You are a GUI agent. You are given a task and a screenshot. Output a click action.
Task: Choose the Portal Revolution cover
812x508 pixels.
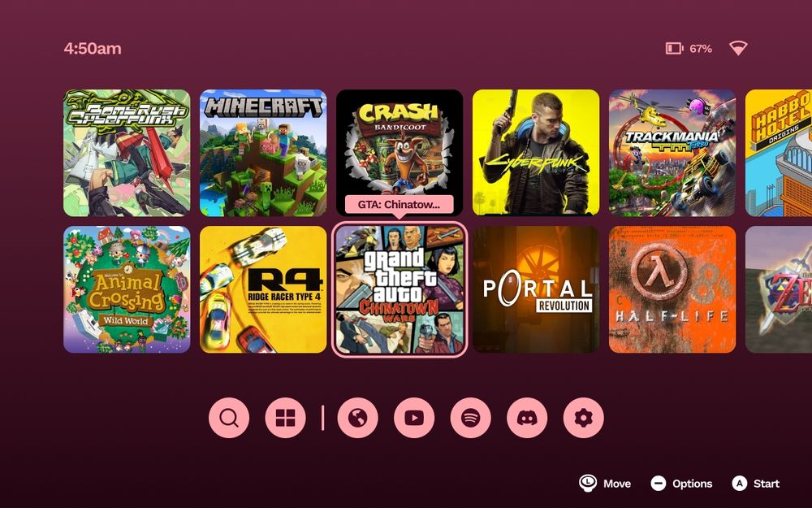[x=536, y=289]
